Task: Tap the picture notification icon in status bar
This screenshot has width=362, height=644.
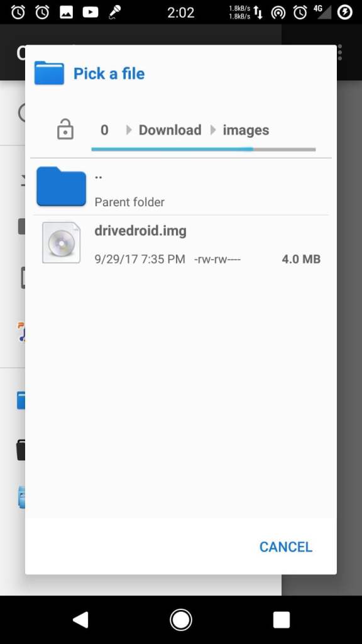Action: tap(67, 13)
